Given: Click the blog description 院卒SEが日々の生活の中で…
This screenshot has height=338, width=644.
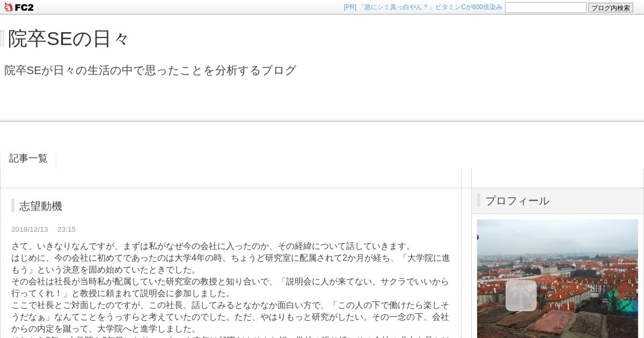Looking at the screenshot, I should (x=150, y=70).
